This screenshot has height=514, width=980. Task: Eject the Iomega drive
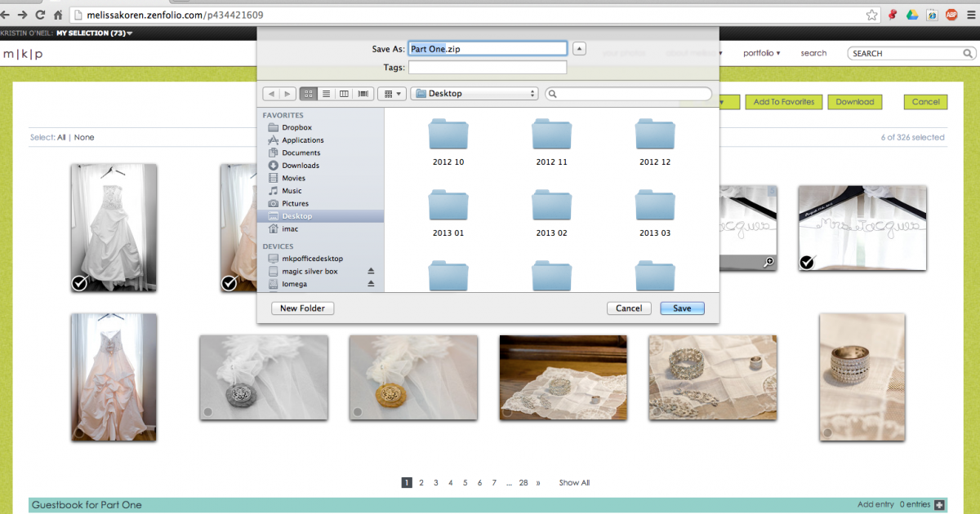tap(371, 284)
